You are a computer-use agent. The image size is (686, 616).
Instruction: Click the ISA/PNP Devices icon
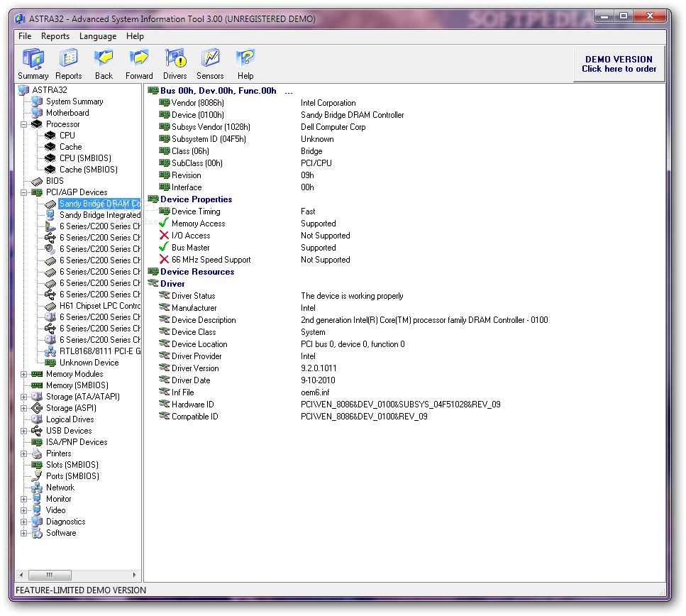[37, 442]
